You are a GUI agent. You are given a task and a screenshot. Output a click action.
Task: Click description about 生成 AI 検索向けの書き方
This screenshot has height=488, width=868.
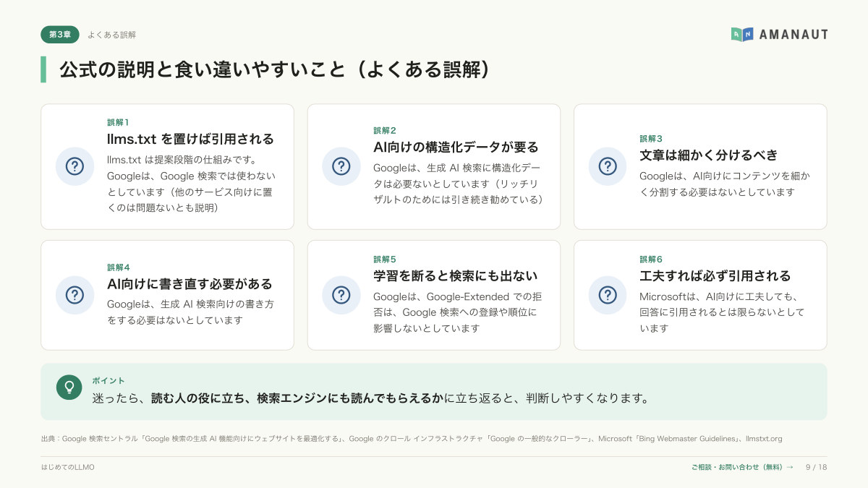190,312
